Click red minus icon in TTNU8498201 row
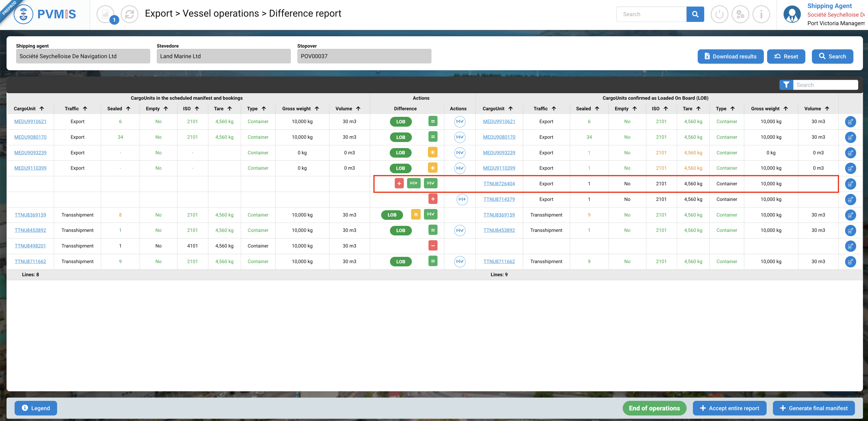868x421 pixels. point(433,245)
